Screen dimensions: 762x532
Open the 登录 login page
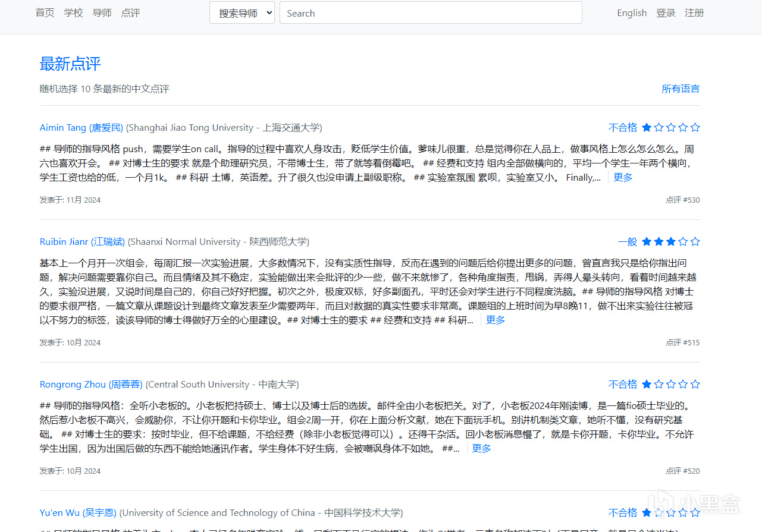tap(666, 13)
